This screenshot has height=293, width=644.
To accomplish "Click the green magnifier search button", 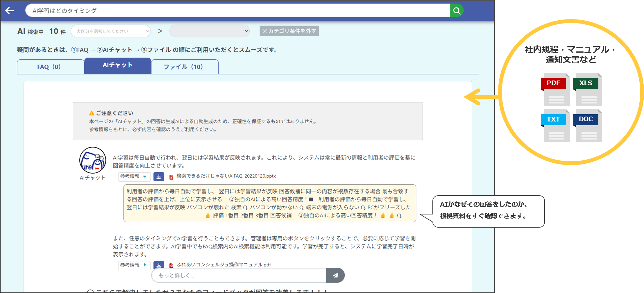I will pos(457,11).
